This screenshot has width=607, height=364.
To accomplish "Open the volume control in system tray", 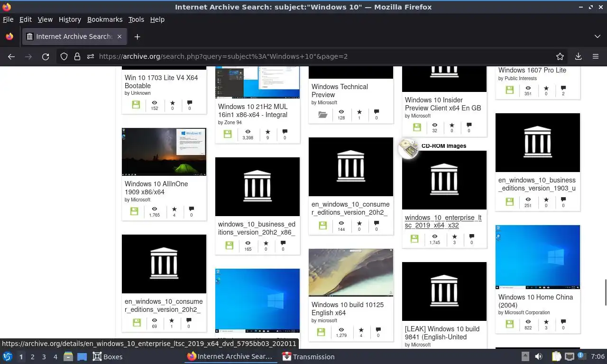I will pyautogui.click(x=538, y=356).
